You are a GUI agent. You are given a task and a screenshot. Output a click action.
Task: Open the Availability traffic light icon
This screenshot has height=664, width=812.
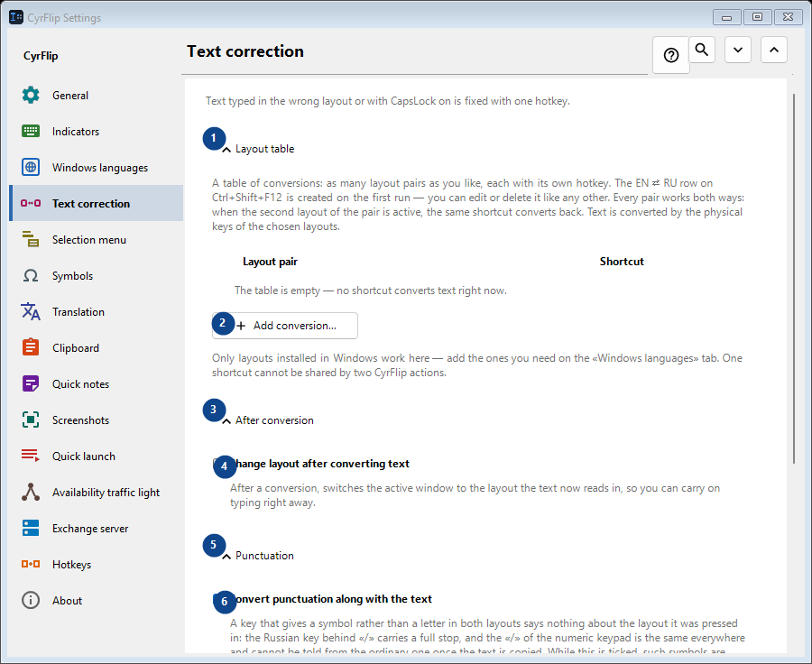click(x=31, y=492)
